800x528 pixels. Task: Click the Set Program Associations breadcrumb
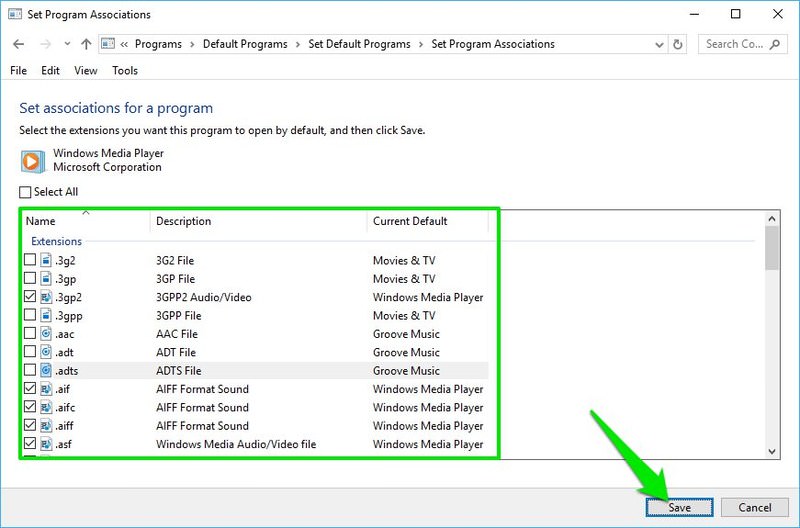click(493, 44)
